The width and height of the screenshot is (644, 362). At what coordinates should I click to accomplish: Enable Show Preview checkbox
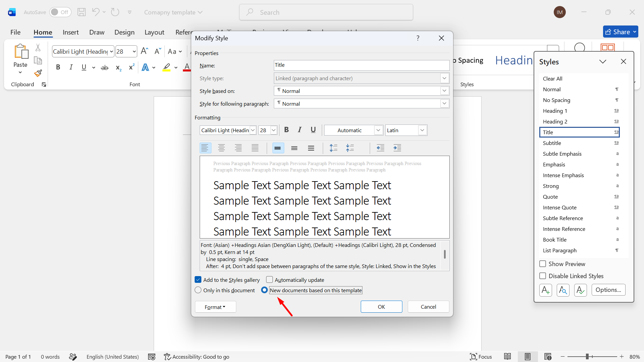pyautogui.click(x=543, y=264)
